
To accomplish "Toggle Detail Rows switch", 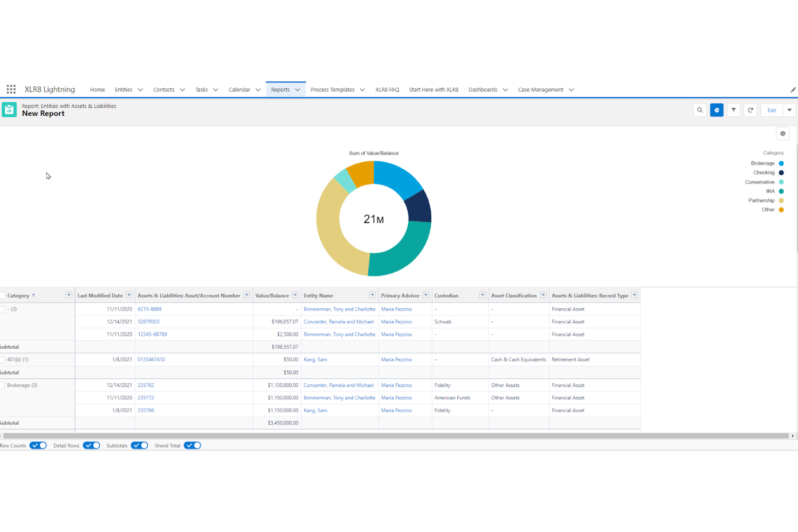I will (92, 445).
